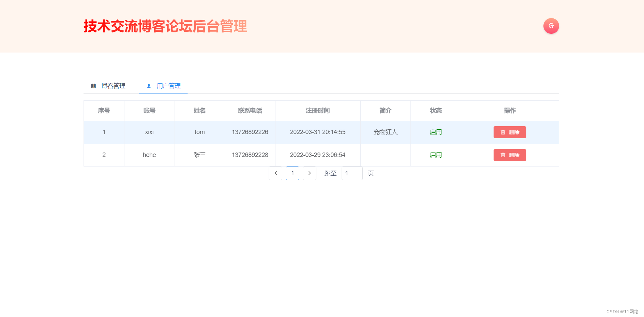This screenshot has height=317, width=644.
Task: Select page number 1 in pagination
Action: [x=293, y=173]
